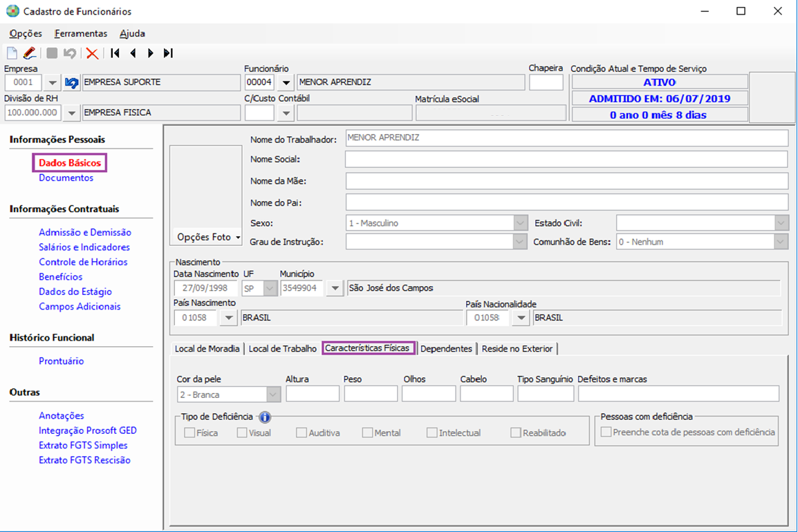The image size is (798, 532).
Task: Open the Reside no Exterior tab
Action: (x=517, y=348)
